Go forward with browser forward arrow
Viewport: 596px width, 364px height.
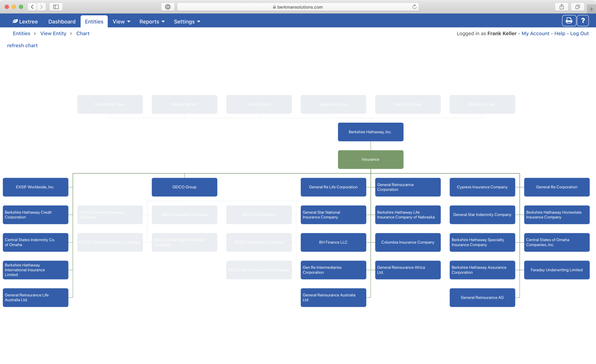coord(42,7)
